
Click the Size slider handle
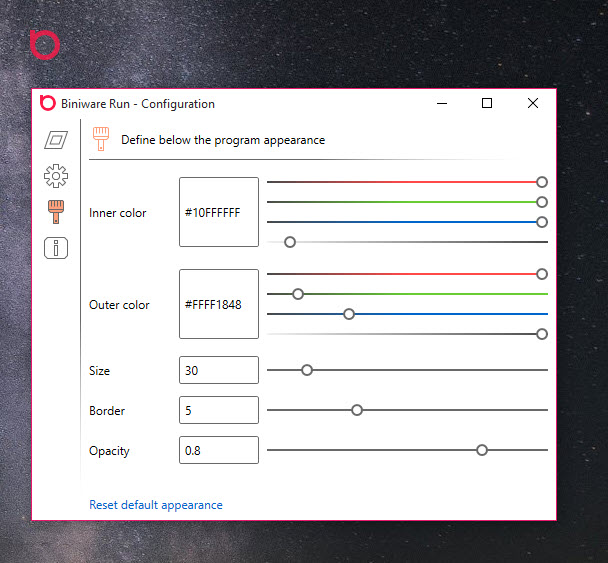tap(307, 370)
